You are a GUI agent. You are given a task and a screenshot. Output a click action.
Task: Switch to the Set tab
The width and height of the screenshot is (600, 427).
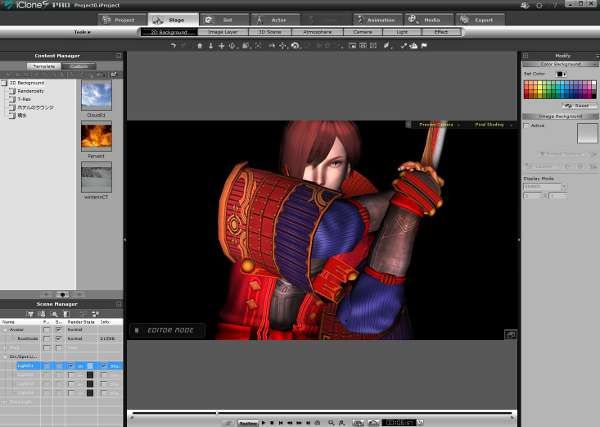pyautogui.click(x=223, y=20)
